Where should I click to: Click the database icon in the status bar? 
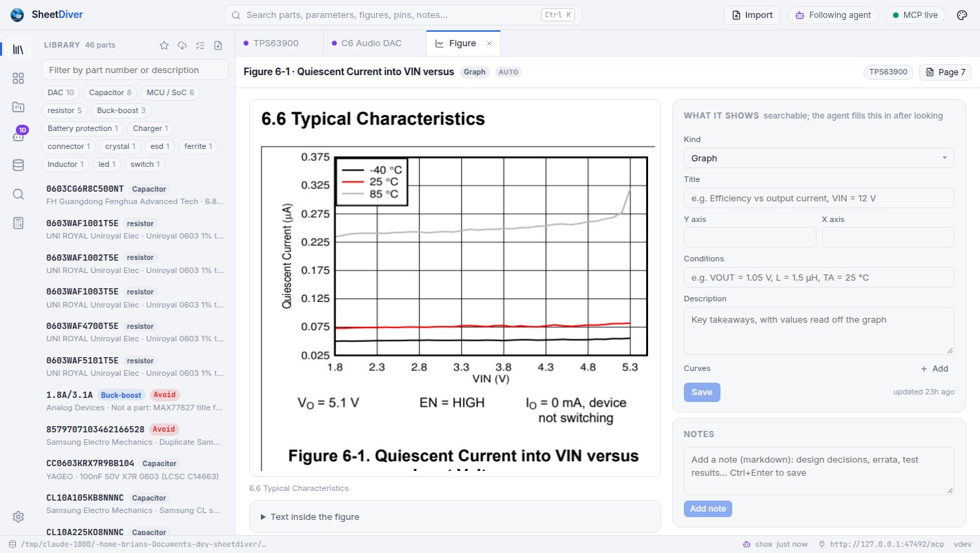point(12,544)
